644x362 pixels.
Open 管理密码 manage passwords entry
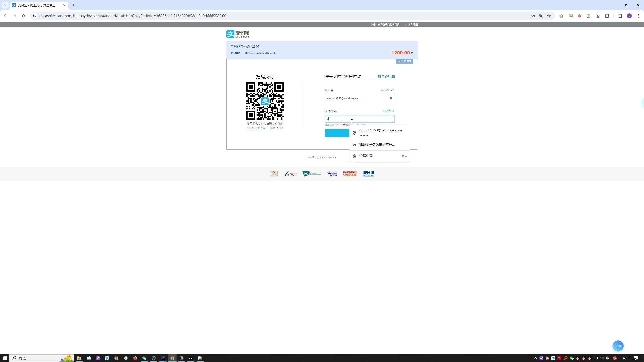coord(379,156)
